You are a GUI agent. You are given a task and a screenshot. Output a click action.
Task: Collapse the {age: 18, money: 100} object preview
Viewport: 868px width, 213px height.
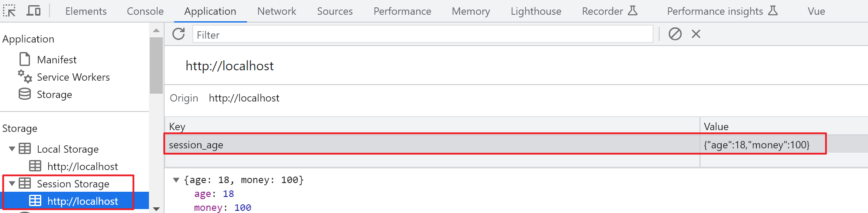(x=176, y=180)
